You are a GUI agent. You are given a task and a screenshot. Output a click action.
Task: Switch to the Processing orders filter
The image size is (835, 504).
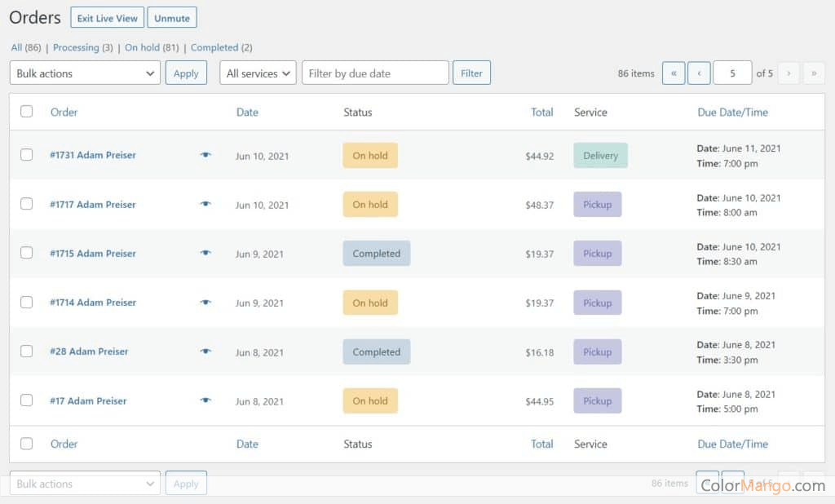[x=76, y=47]
